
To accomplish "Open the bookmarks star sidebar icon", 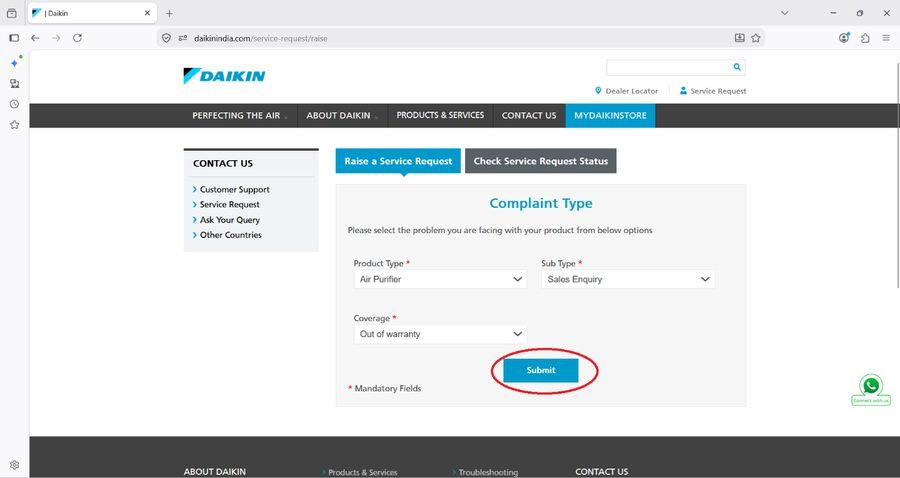I will pyautogui.click(x=14, y=125).
